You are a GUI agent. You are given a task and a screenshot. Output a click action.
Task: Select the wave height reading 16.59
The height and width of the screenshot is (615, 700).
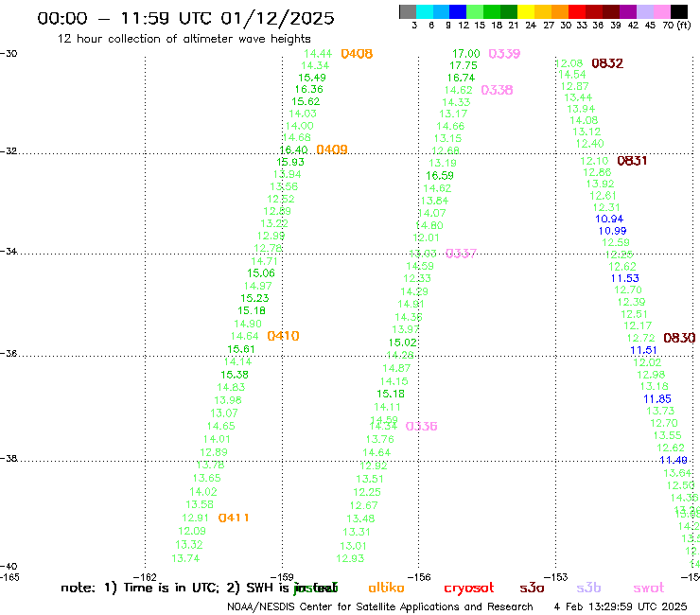440,176
